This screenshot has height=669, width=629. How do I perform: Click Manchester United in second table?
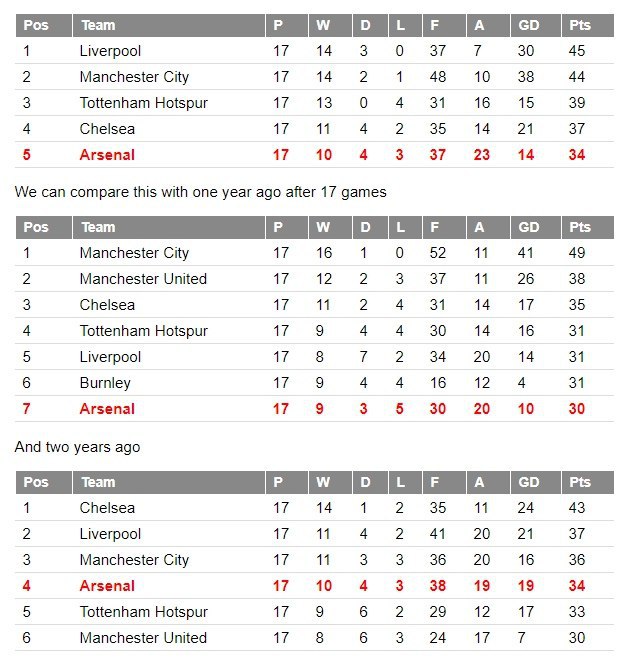143,279
